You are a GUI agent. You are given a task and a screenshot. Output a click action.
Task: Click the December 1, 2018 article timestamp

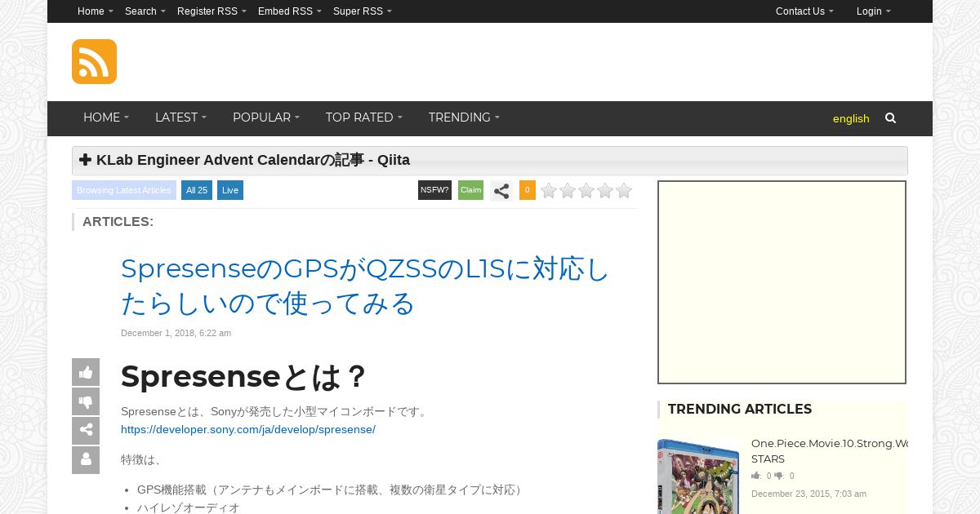point(176,333)
